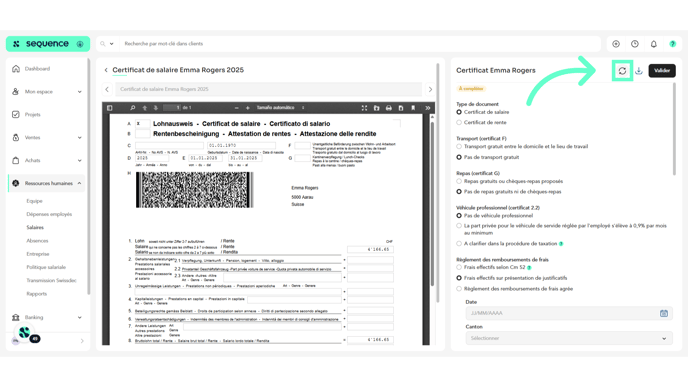This screenshot has height=387, width=688.
Task: Click the Projets checkbox icon
Action: click(x=16, y=115)
